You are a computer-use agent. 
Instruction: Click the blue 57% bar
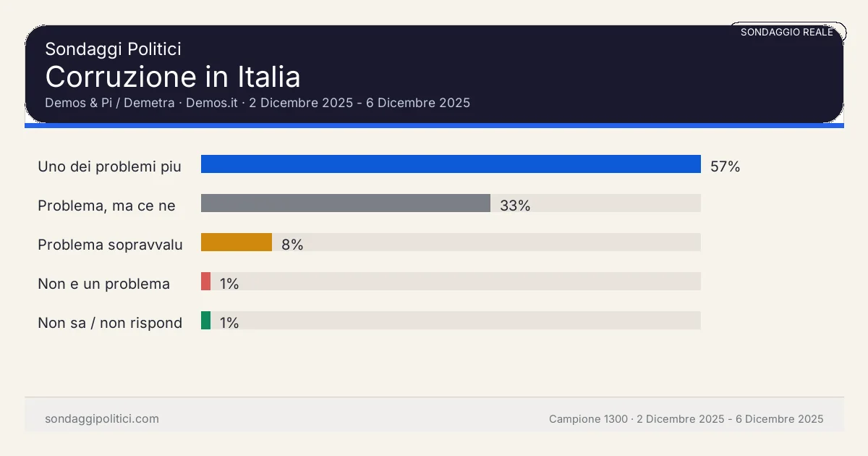pyautogui.click(x=451, y=164)
